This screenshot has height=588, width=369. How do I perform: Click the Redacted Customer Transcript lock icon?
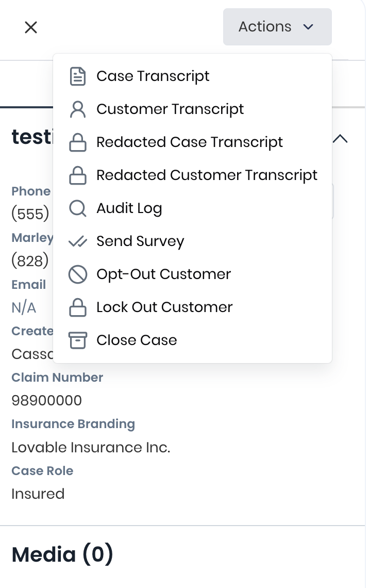click(x=77, y=176)
